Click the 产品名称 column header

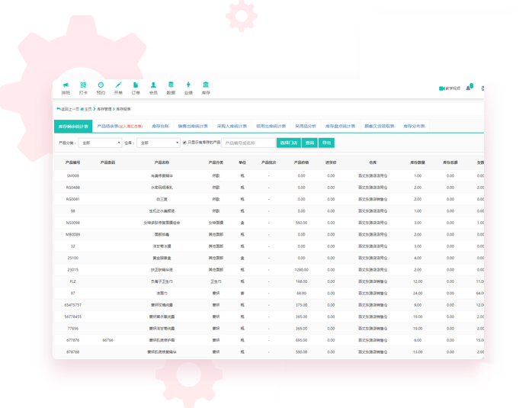tap(162, 162)
